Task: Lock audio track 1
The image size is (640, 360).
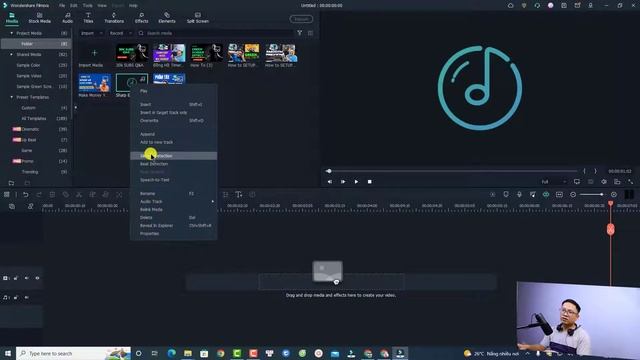Action: coord(16,298)
